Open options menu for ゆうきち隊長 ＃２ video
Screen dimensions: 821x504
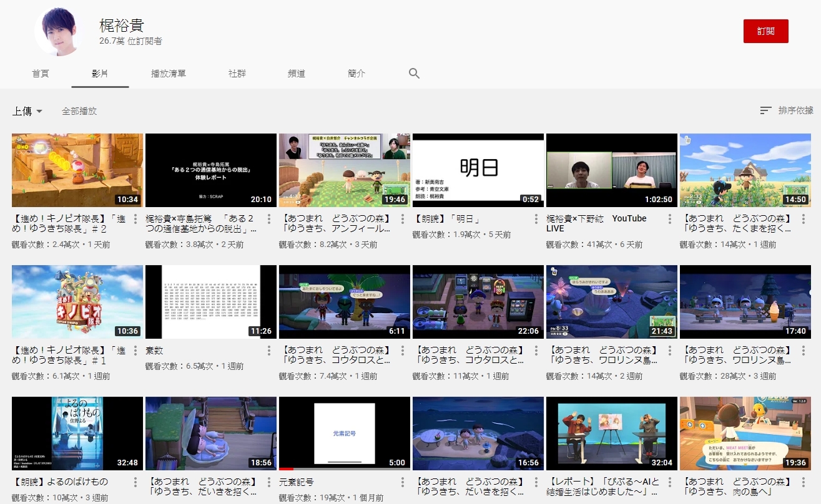coord(135,219)
